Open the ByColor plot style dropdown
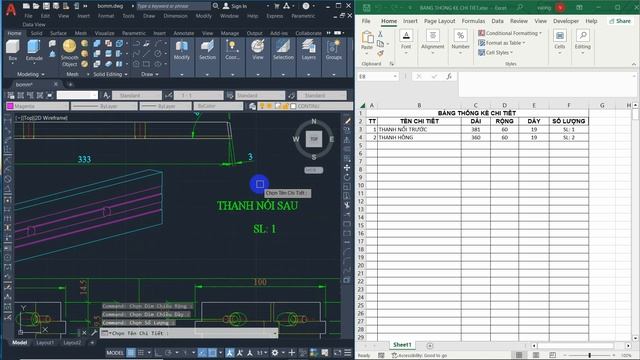640x360 pixels. point(218,106)
